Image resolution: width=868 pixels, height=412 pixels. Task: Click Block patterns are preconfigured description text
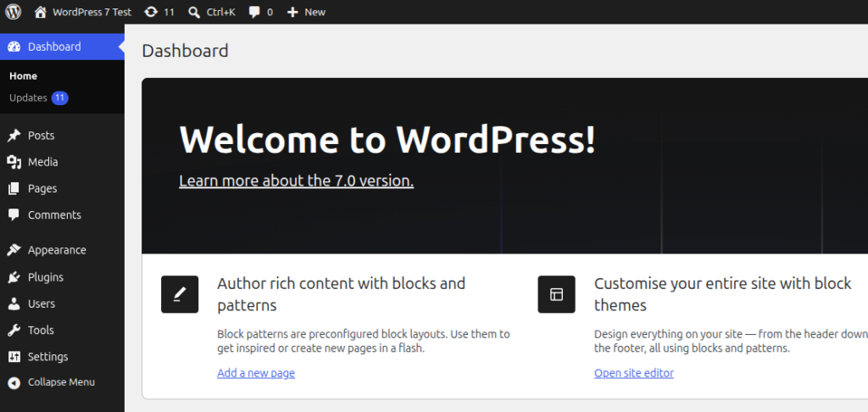[x=364, y=342]
